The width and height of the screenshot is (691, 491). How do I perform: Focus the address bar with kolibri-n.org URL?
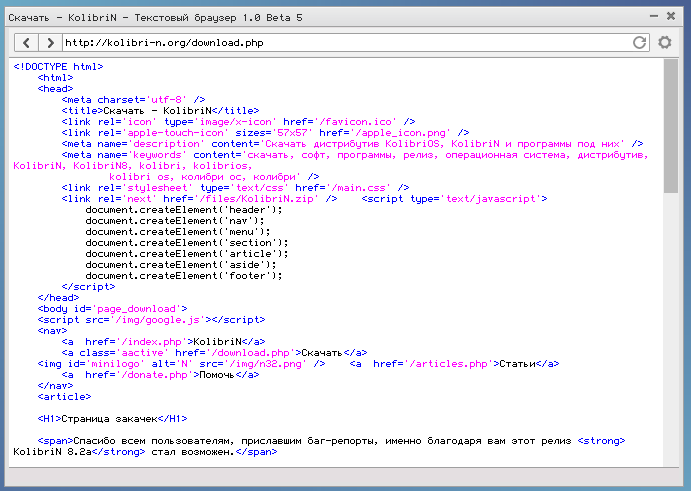[346, 43]
